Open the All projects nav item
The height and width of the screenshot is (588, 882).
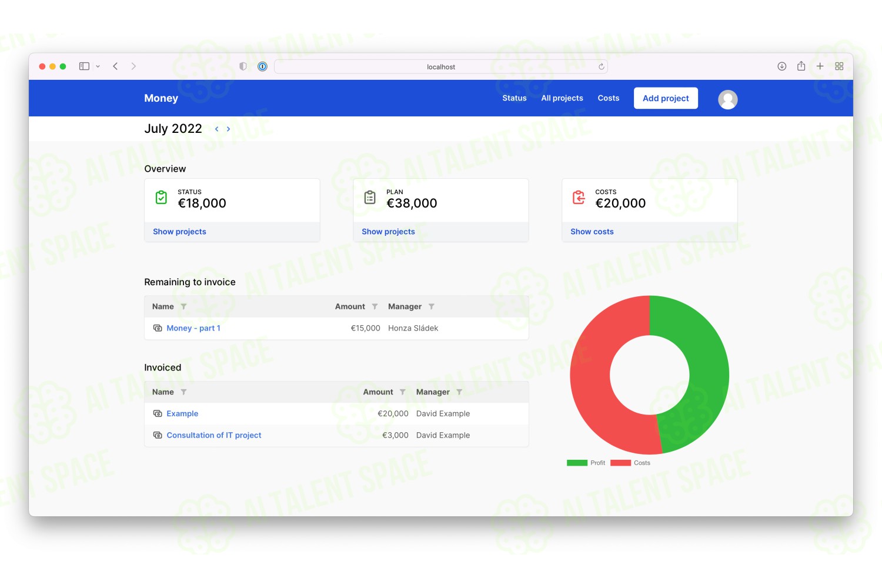562,98
